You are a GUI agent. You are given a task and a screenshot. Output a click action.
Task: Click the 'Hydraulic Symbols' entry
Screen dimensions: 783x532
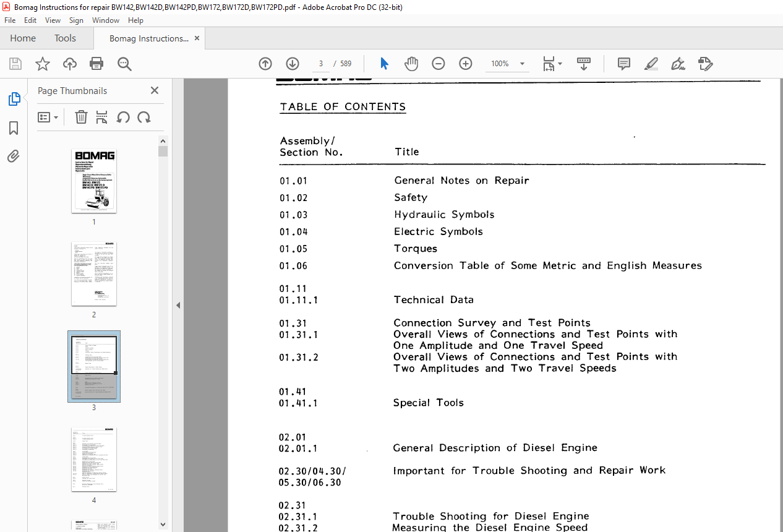click(x=444, y=215)
